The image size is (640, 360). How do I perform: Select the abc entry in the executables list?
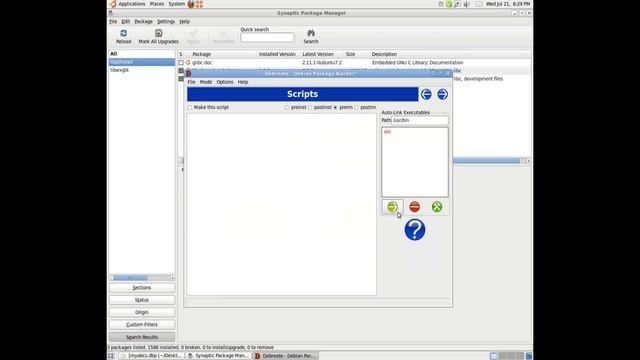[x=387, y=132]
